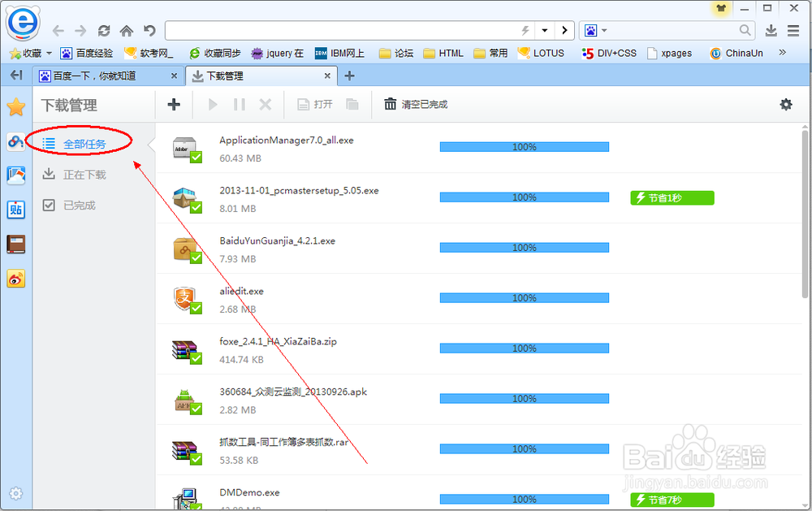
Task: Open the IBM网上 bookmark
Action: 339,54
